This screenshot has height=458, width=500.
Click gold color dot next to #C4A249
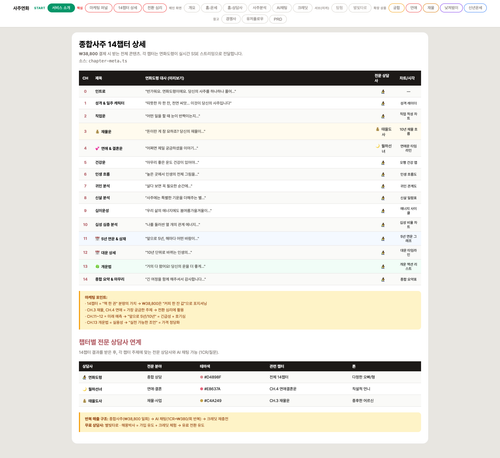click(x=201, y=401)
